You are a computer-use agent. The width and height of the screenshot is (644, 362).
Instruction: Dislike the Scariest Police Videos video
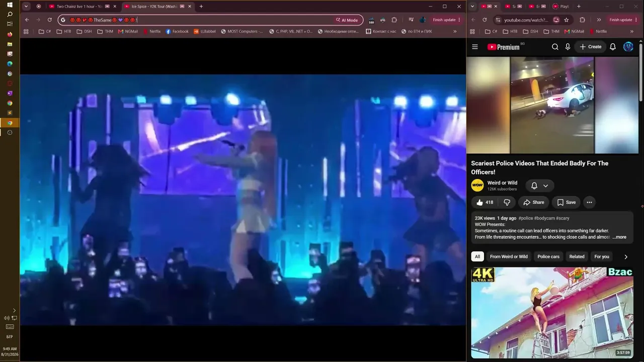point(507,202)
